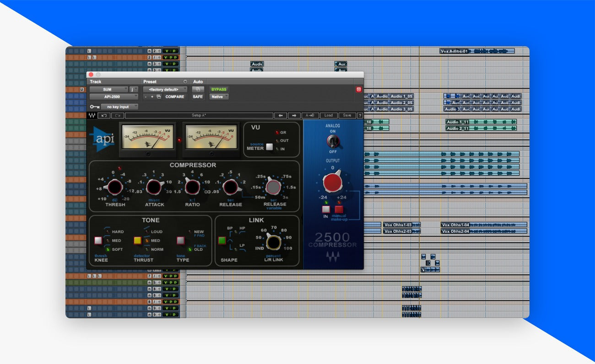Click the ATTACK knob
Screen dimensions: 595x364
point(154,187)
